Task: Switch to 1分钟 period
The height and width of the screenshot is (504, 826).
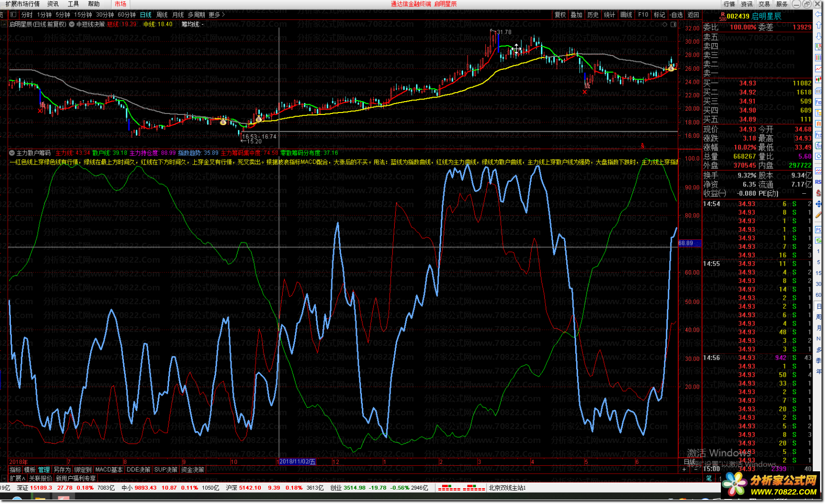Action: pos(44,15)
